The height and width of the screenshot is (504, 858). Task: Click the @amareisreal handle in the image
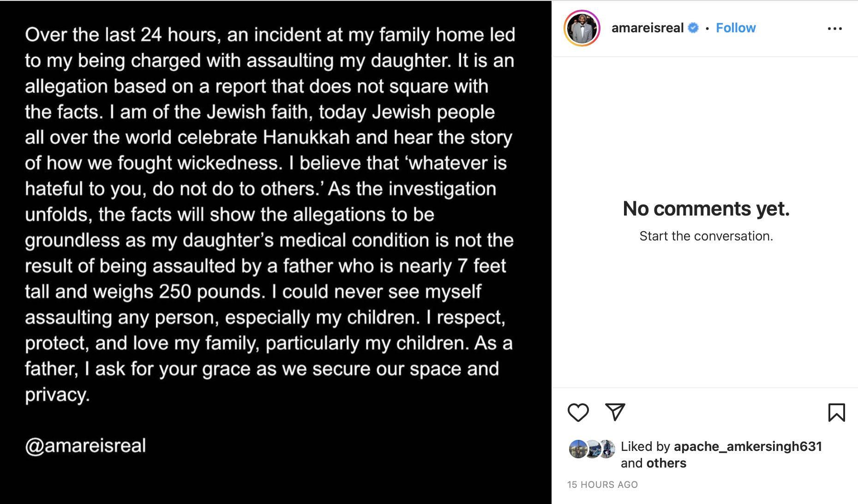click(85, 446)
